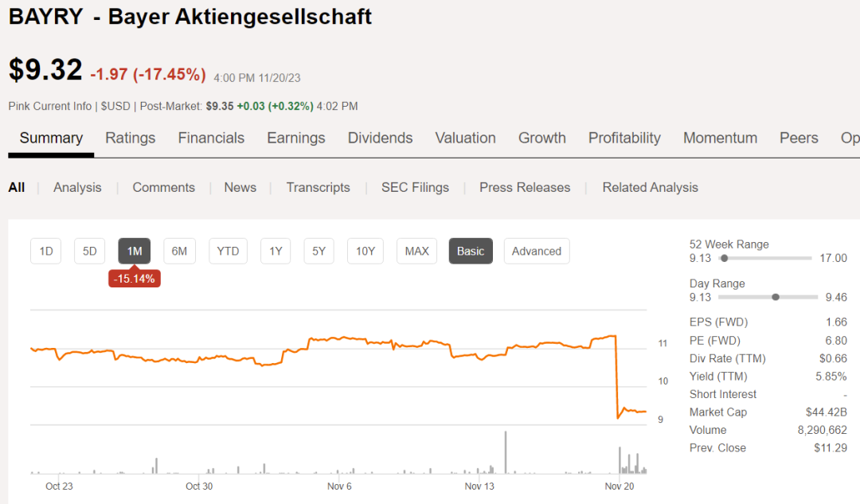Image resolution: width=860 pixels, height=504 pixels.
Task: Filter by SEC Filings
Action: pyautogui.click(x=415, y=187)
